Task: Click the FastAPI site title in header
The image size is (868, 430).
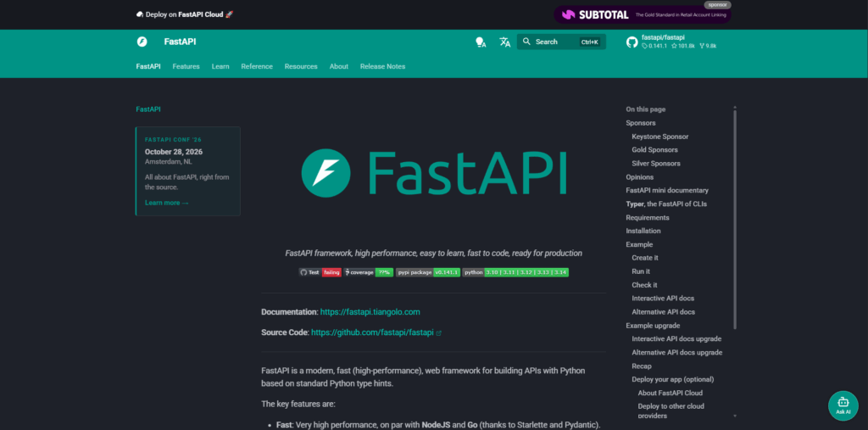Action: coord(180,42)
